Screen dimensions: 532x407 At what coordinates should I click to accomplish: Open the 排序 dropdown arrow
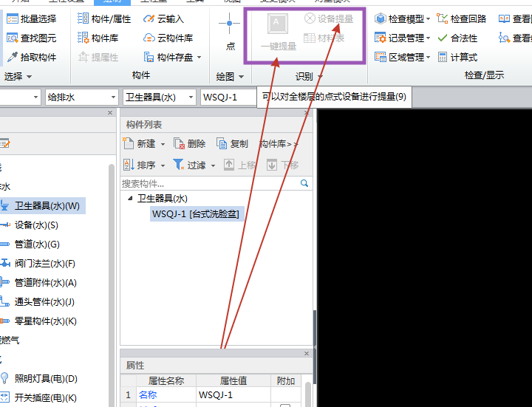point(163,166)
